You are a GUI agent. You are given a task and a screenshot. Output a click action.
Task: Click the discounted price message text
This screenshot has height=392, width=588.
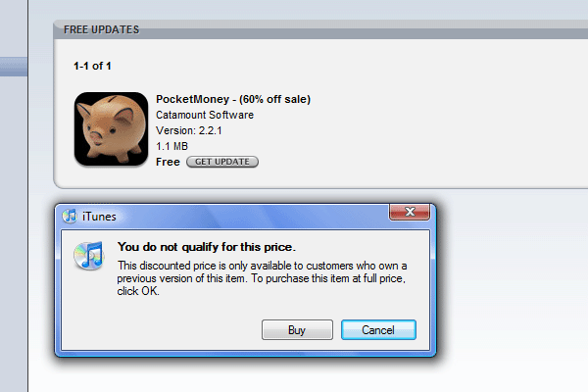tap(262, 278)
